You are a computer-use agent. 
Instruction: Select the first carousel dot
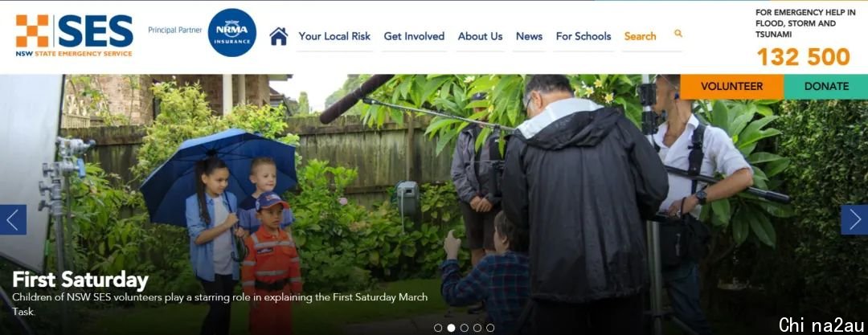pos(438,328)
